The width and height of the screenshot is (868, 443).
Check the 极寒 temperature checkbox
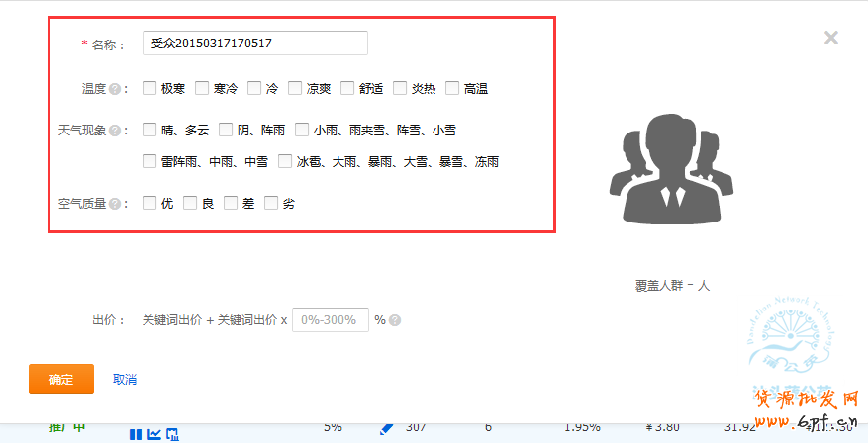tap(149, 88)
